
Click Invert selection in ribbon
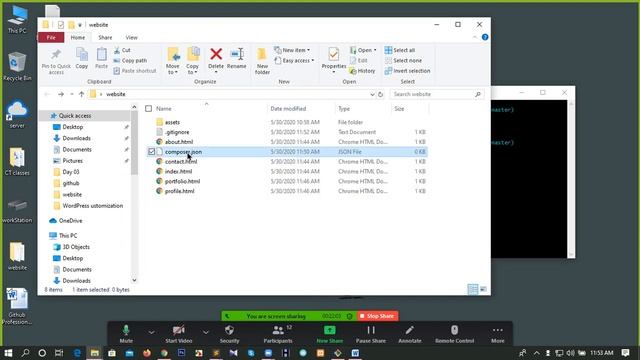(407, 71)
